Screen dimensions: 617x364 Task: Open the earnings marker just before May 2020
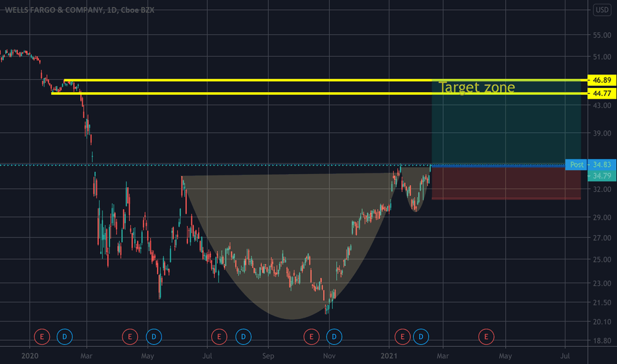(130, 336)
